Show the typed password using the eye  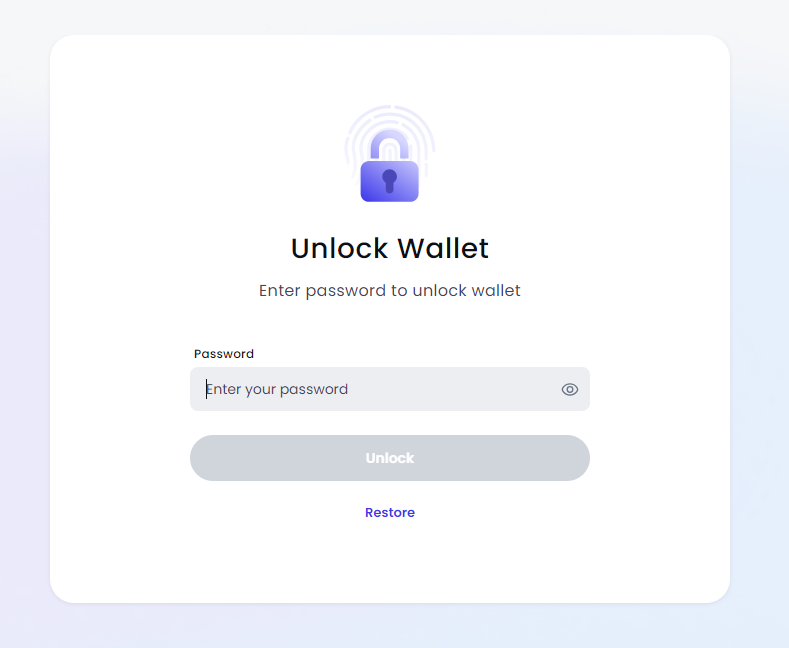point(570,389)
